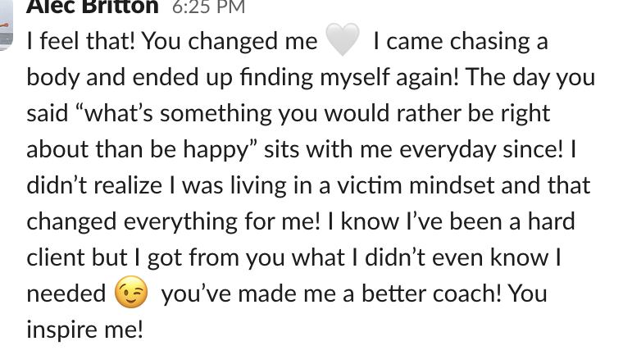Click the words "The day you"
Screen dimensions: 623x364
pos(530,77)
